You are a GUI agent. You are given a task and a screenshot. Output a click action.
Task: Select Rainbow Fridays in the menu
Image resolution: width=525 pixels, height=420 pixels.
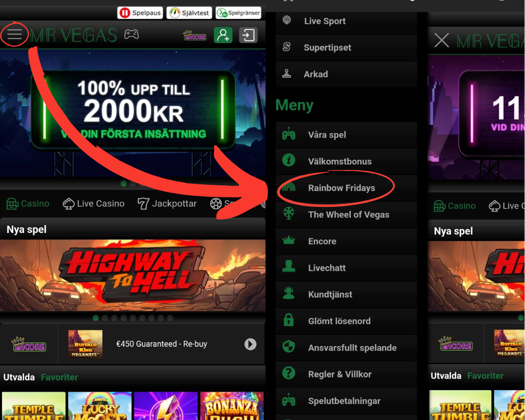341,188
